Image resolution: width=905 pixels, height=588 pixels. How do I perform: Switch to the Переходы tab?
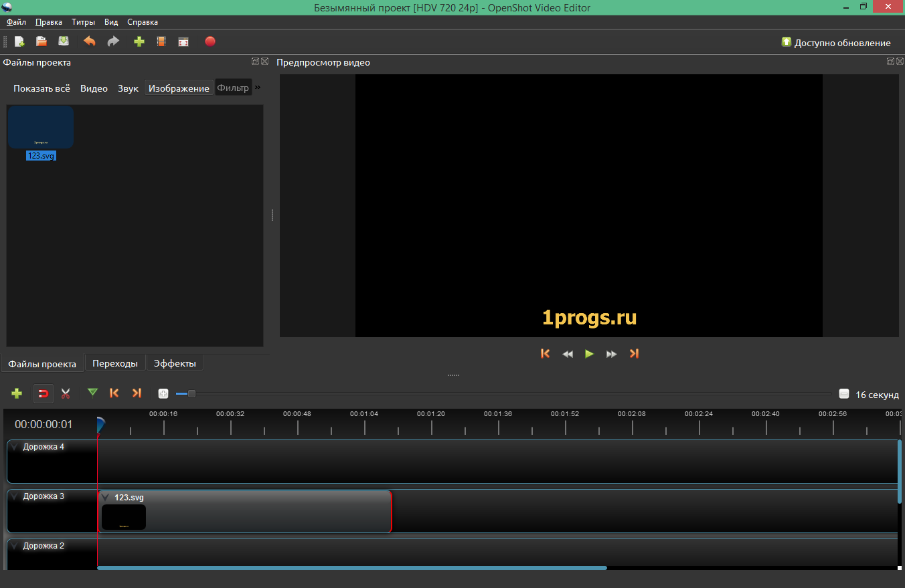tap(115, 363)
